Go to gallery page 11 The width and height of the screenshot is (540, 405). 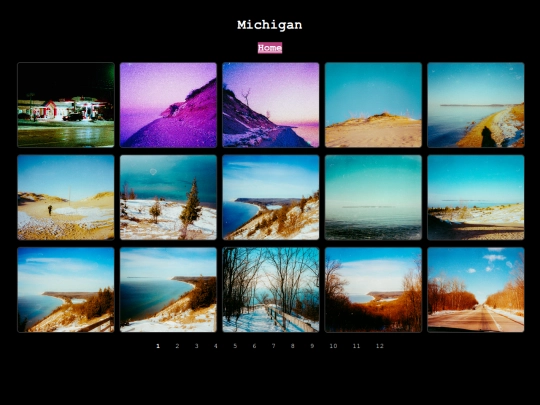[356, 346]
